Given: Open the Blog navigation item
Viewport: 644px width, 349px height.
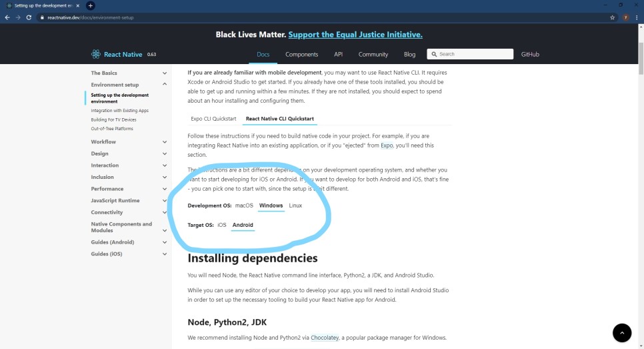Looking at the screenshot, I should (409, 54).
